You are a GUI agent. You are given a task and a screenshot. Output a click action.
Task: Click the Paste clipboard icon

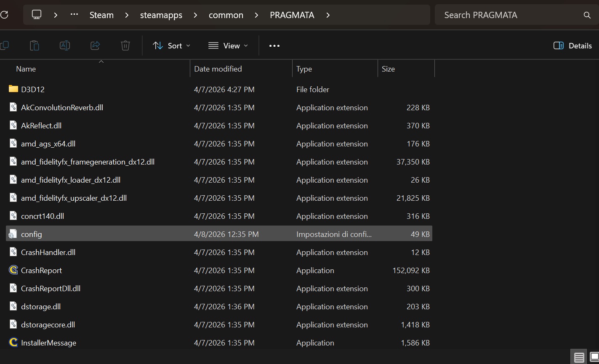point(35,45)
